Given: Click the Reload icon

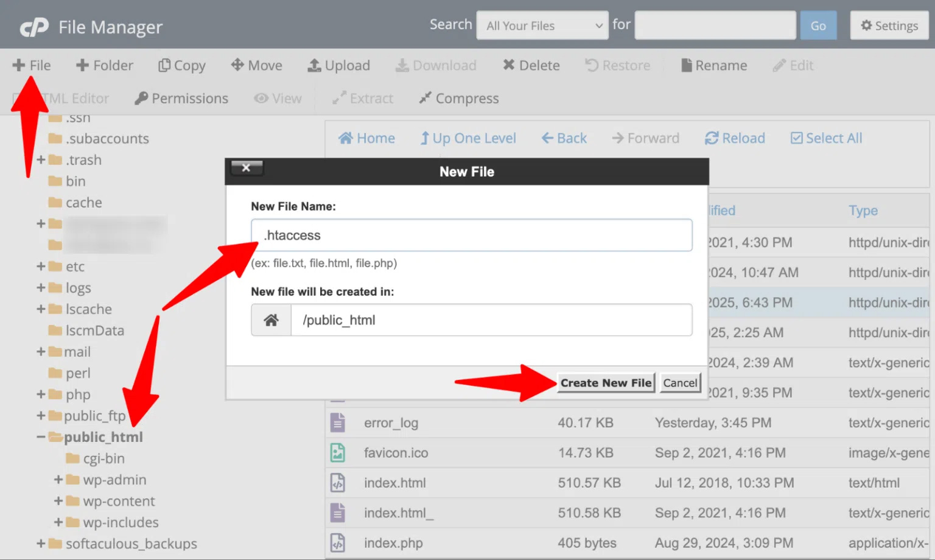Looking at the screenshot, I should pos(711,138).
